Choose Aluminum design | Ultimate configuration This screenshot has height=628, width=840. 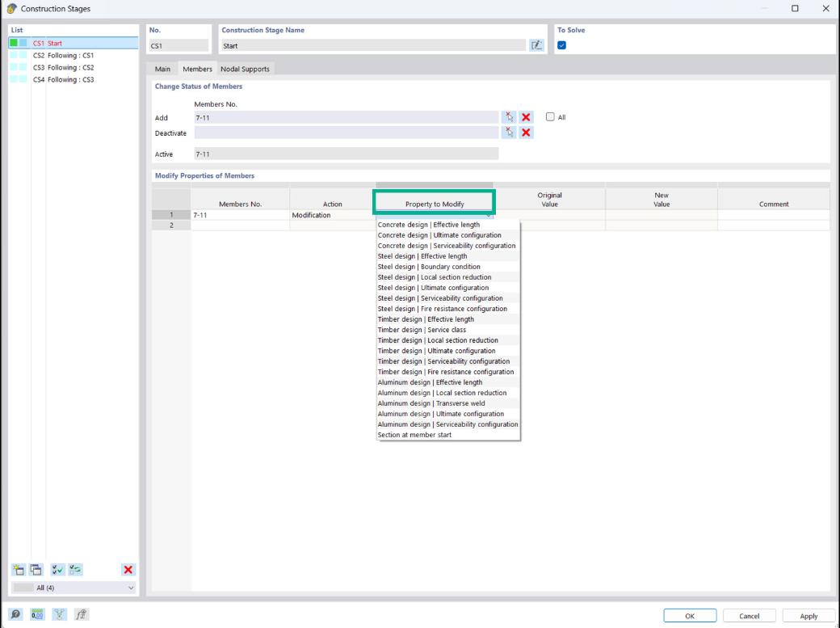click(x=447, y=414)
